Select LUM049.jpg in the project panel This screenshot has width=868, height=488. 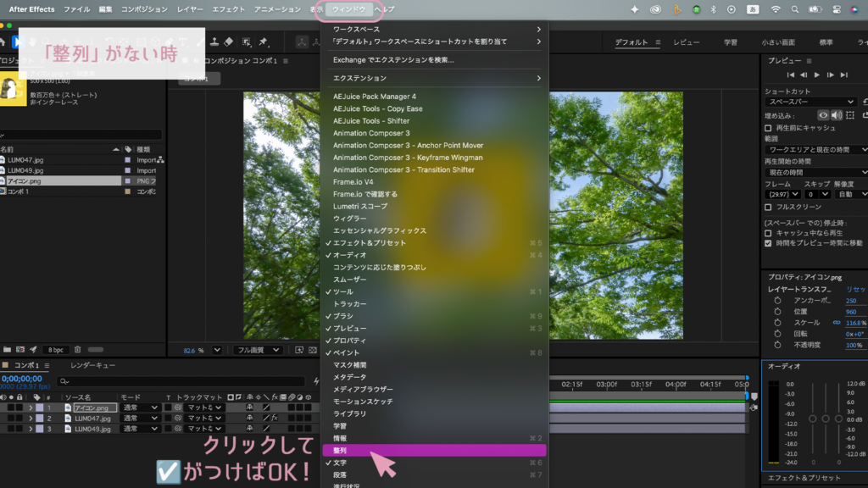coord(25,170)
